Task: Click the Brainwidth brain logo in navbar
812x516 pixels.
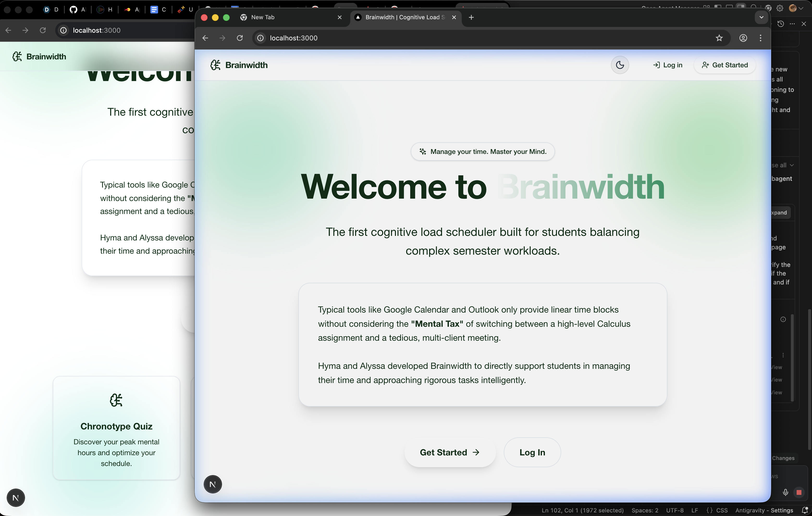Action: 215,65
